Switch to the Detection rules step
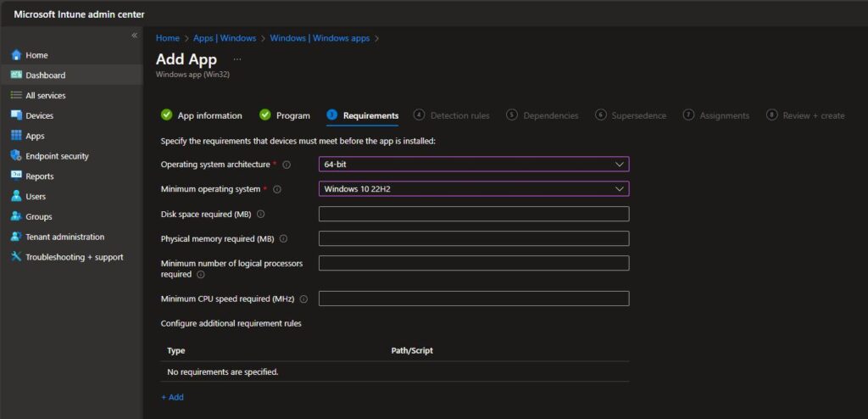 tap(452, 115)
